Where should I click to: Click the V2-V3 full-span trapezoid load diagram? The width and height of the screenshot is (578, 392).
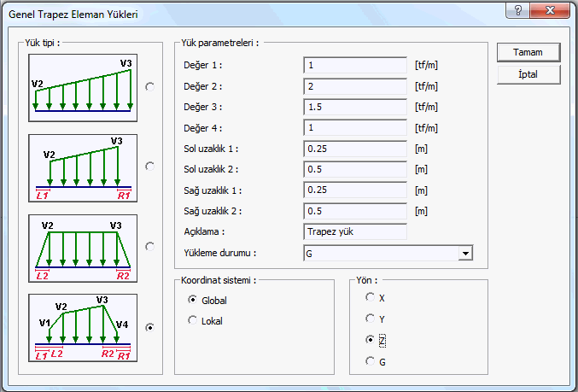point(83,88)
